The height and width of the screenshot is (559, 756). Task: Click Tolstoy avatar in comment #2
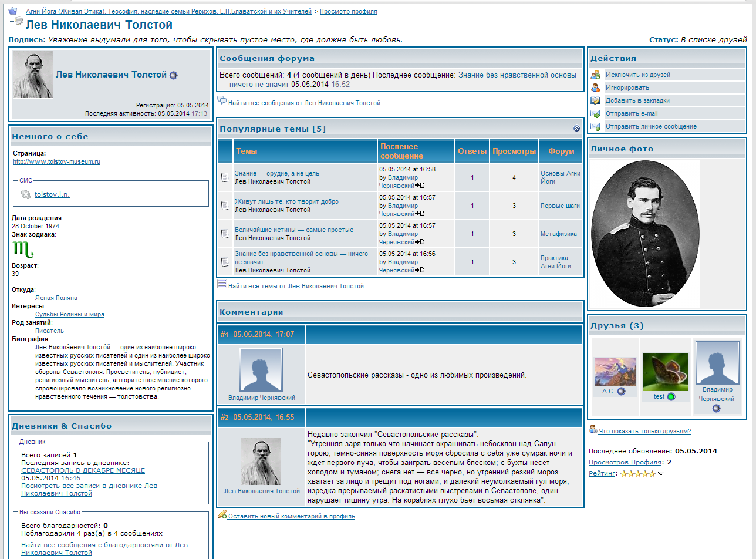(261, 462)
